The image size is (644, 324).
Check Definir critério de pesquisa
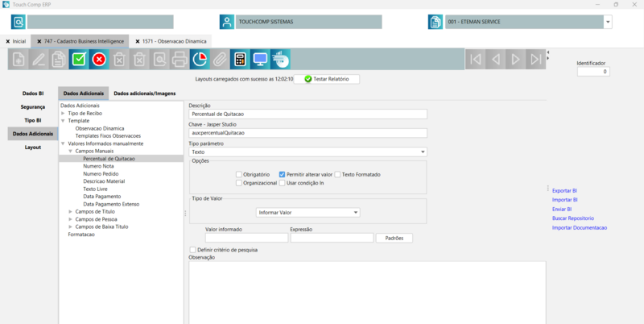point(192,250)
